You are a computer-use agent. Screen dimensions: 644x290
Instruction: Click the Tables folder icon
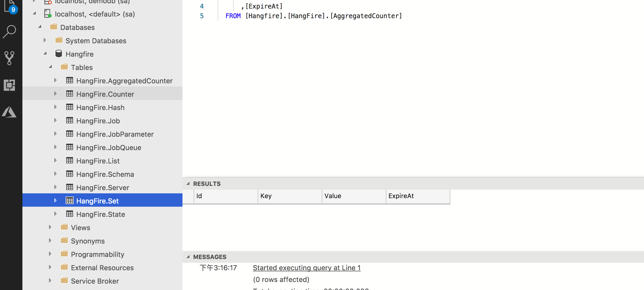64,67
